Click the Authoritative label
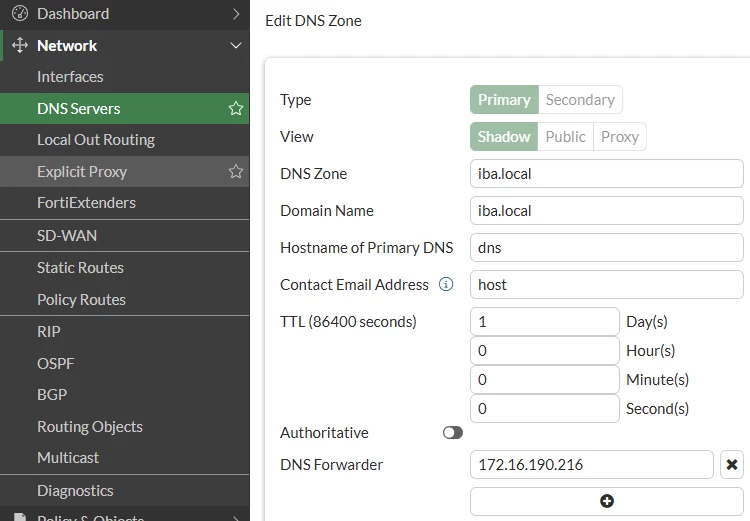 tap(324, 432)
